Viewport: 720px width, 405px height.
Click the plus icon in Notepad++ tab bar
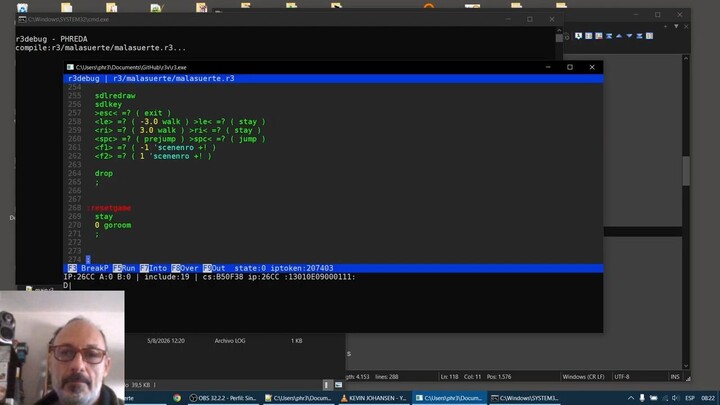[665, 27]
